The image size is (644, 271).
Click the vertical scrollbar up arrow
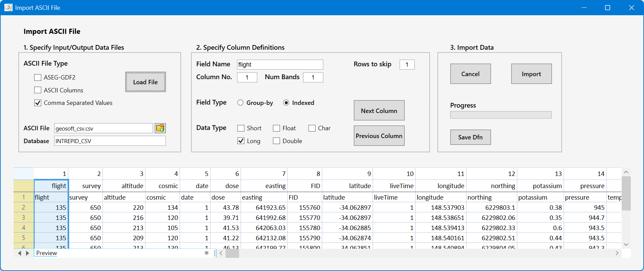click(626, 172)
